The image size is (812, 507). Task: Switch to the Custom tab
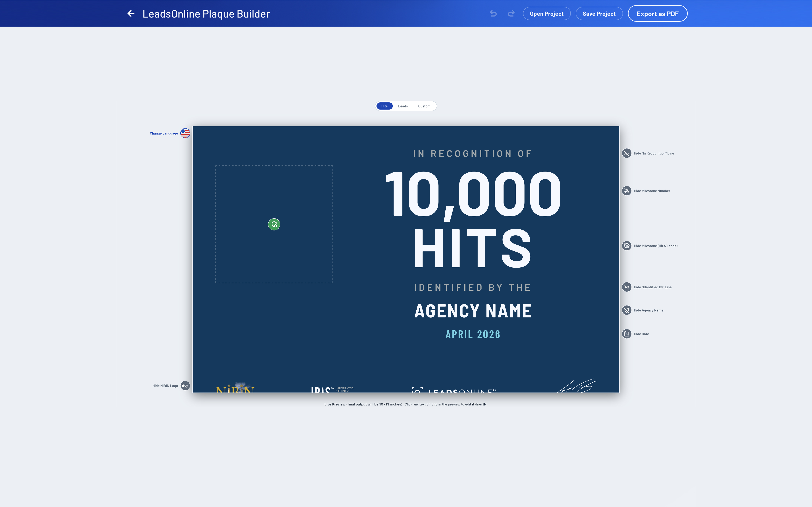point(424,106)
